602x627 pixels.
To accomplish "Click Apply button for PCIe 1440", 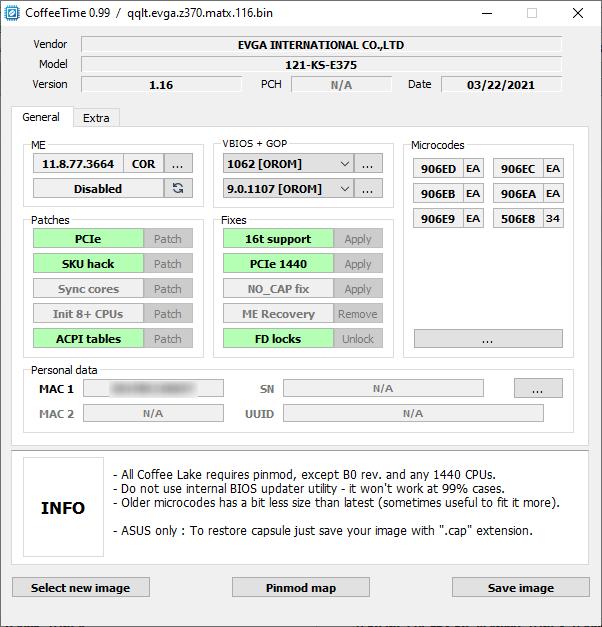I will pyautogui.click(x=358, y=264).
